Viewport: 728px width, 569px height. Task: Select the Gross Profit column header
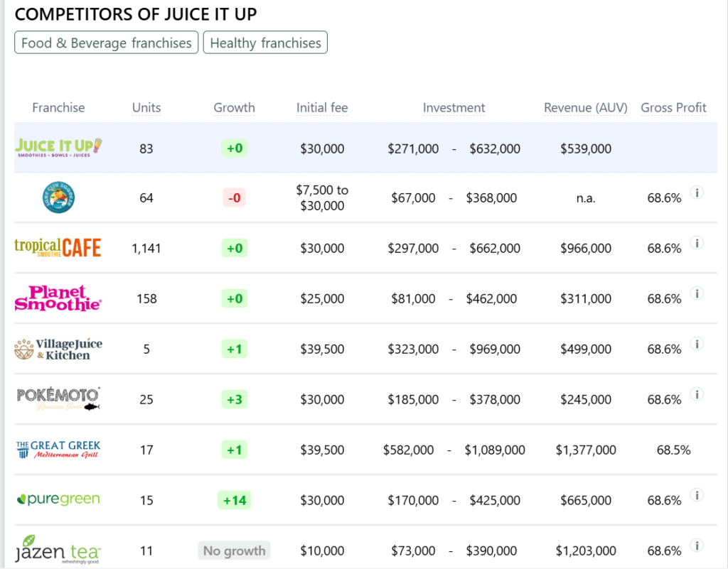[673, 107]
